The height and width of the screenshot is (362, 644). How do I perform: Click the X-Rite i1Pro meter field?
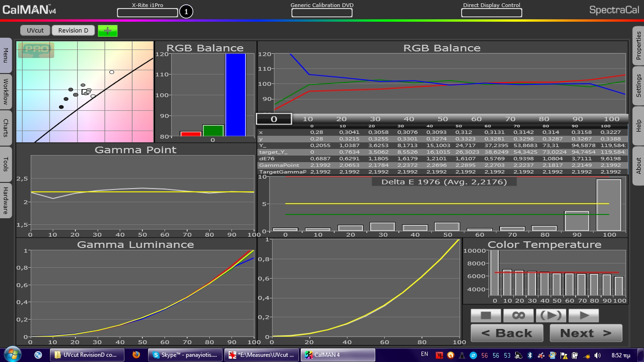[148, 13]
